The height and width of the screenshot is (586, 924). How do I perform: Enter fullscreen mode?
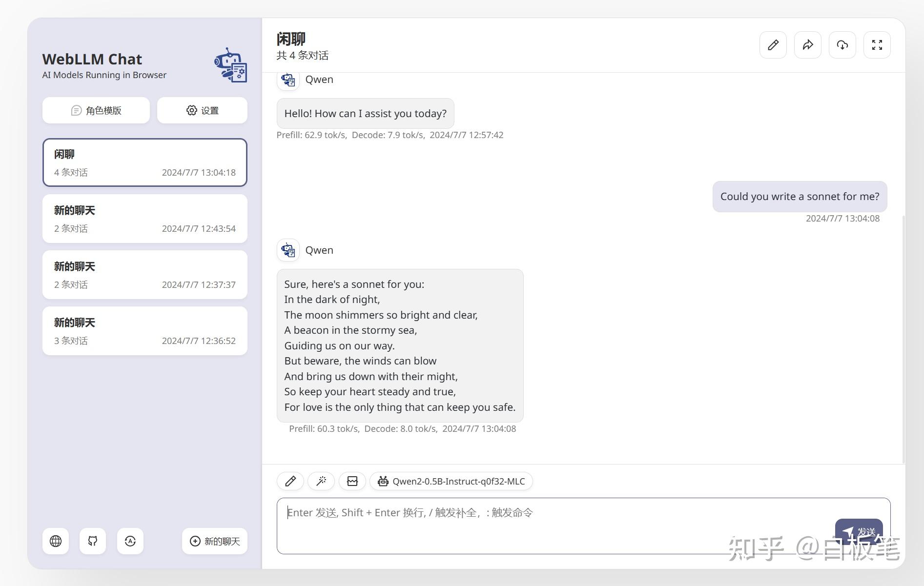[877, 44]
